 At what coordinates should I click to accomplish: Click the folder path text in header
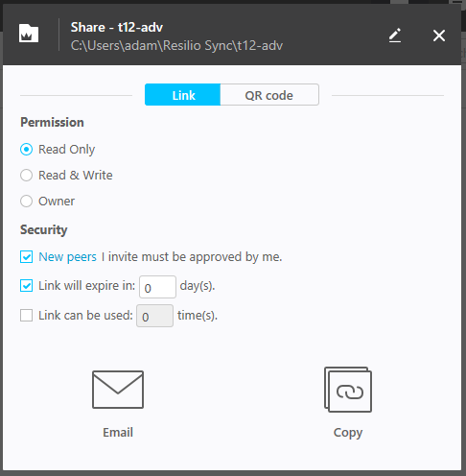[x=176, y=46]
